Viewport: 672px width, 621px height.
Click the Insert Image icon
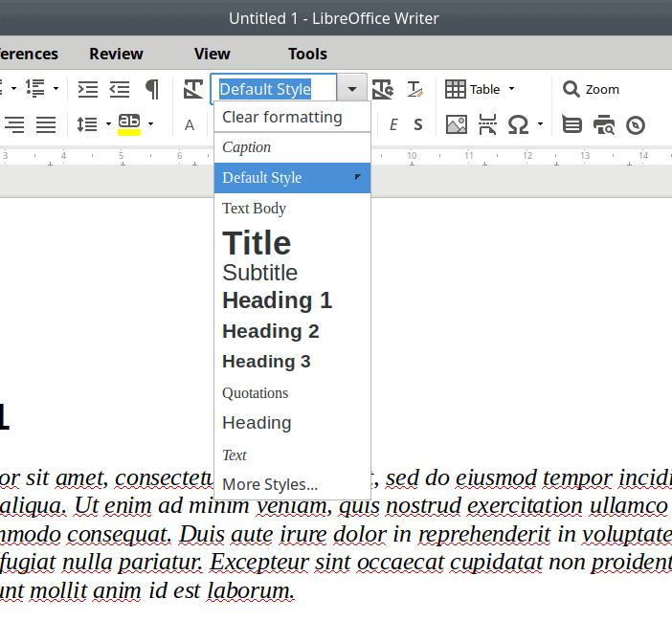click(457, 124)
